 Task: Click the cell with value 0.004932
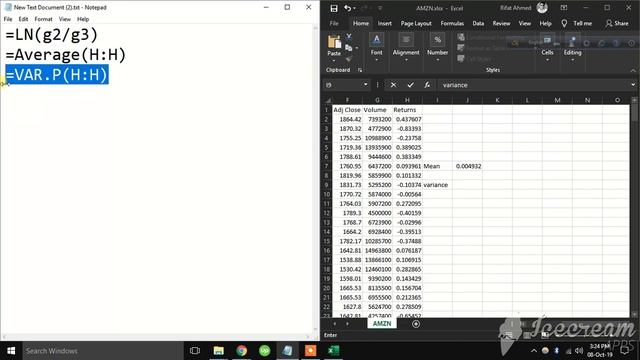pyautogui.click(x=467, y=166)
